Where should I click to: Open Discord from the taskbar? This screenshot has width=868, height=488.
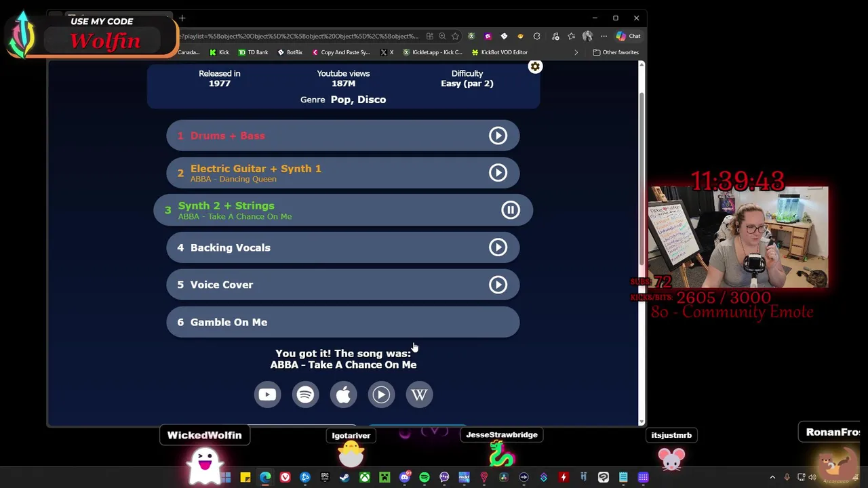(405, 477)
